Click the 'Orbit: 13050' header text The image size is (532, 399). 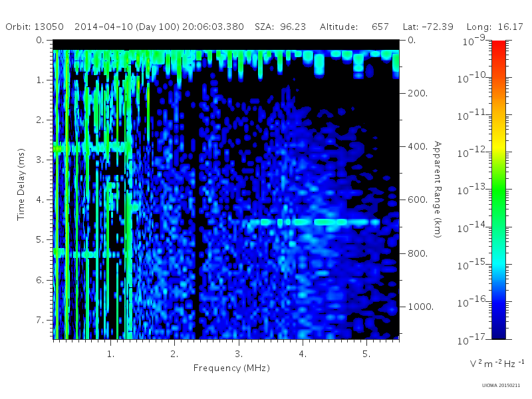tap(35, 27)
